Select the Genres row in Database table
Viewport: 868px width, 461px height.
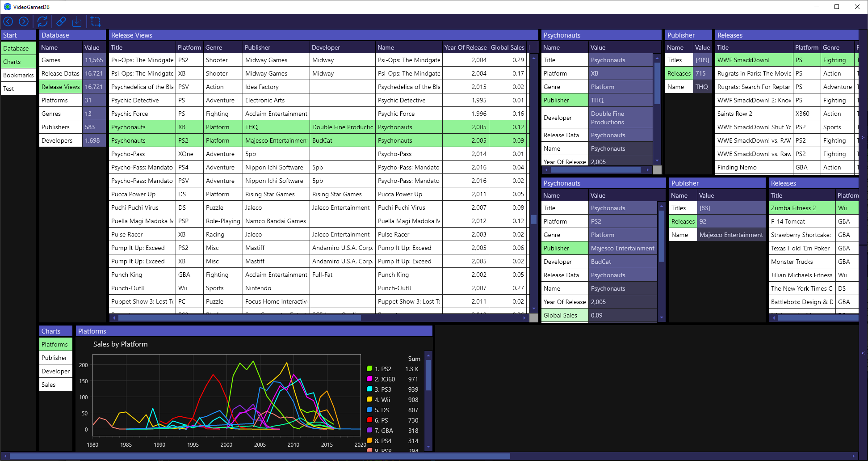pos(72,114)
